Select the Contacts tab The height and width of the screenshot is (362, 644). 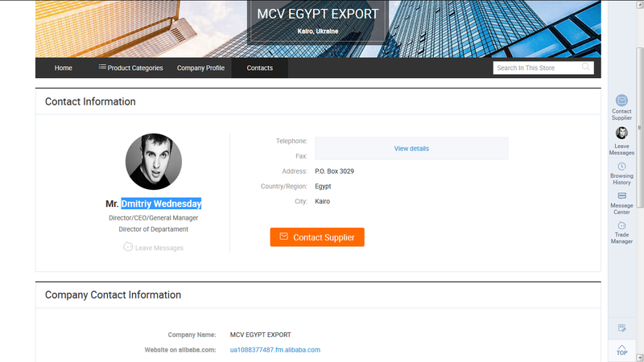(x=259, y=68)
